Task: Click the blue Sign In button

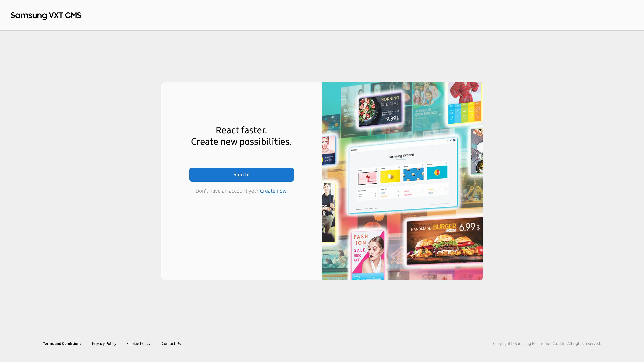Action: pyautogui.click(x=241, y=175)
